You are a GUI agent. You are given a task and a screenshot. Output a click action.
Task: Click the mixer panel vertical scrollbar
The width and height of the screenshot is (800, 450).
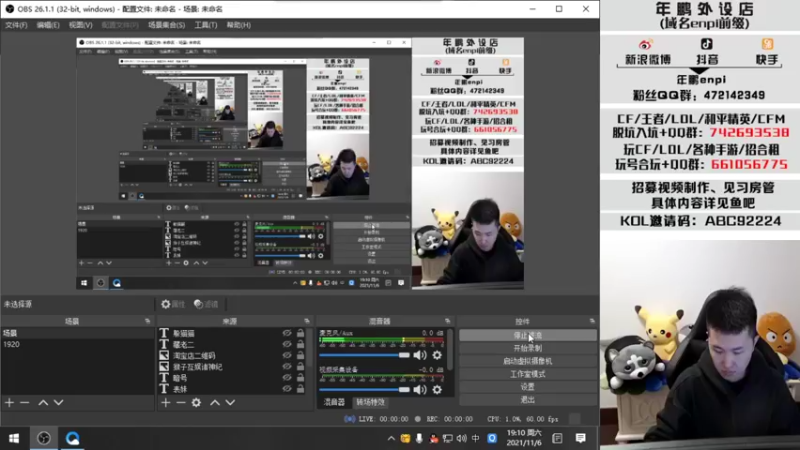(x=450, y=349)
